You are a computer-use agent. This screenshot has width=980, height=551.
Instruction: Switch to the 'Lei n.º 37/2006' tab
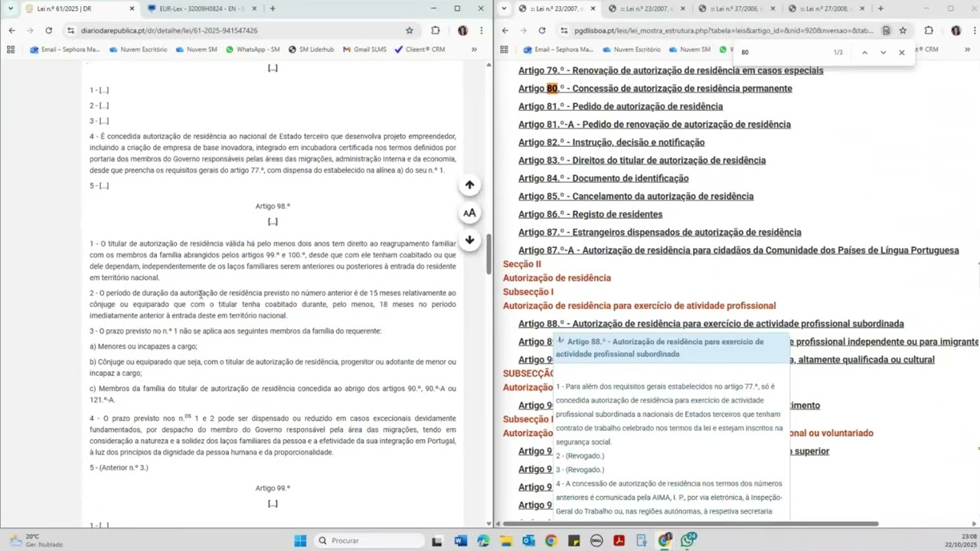[x=737, y=8]
